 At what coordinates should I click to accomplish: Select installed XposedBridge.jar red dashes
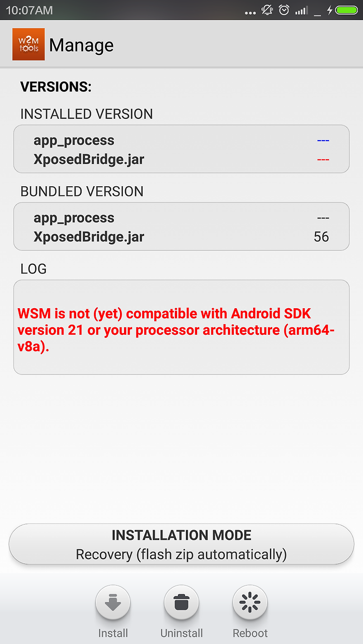pyautogui.click(x=323, y=160)
